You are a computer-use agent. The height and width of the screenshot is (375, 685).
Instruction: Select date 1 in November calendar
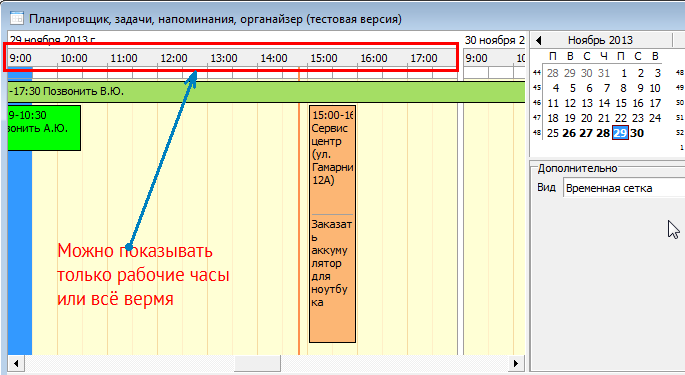(x=624, y=73)
